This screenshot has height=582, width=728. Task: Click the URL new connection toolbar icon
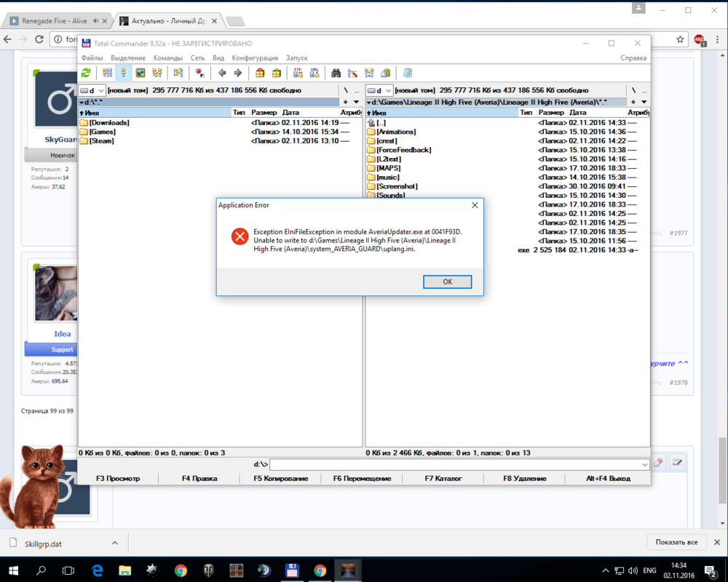pos(314,73)
